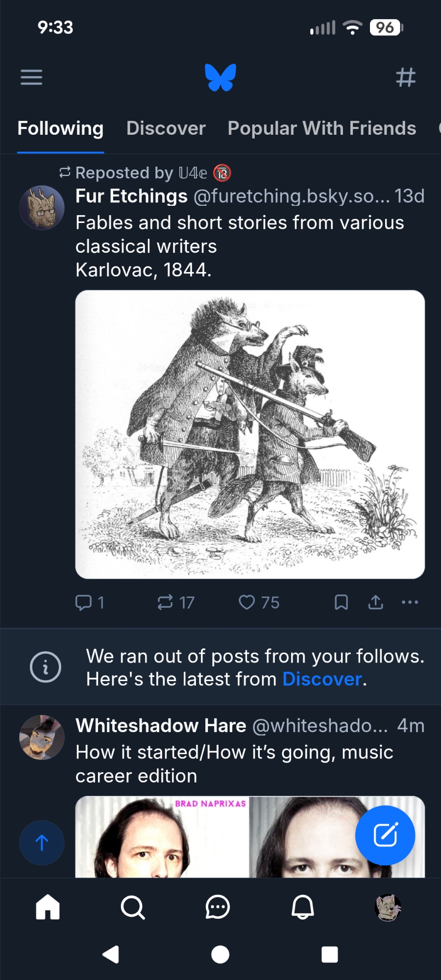Open the hamburger side menu
441x980 pixels.
point(31,77)
